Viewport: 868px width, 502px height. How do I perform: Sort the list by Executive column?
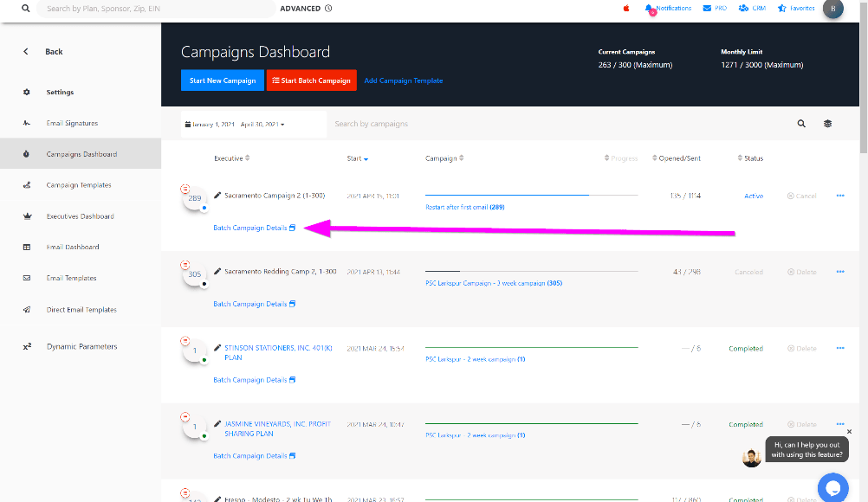pyautogui.click(x=232, y=158)
